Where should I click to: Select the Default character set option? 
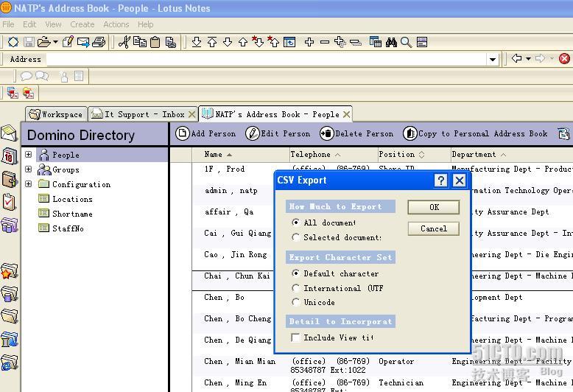coord(295,273)
